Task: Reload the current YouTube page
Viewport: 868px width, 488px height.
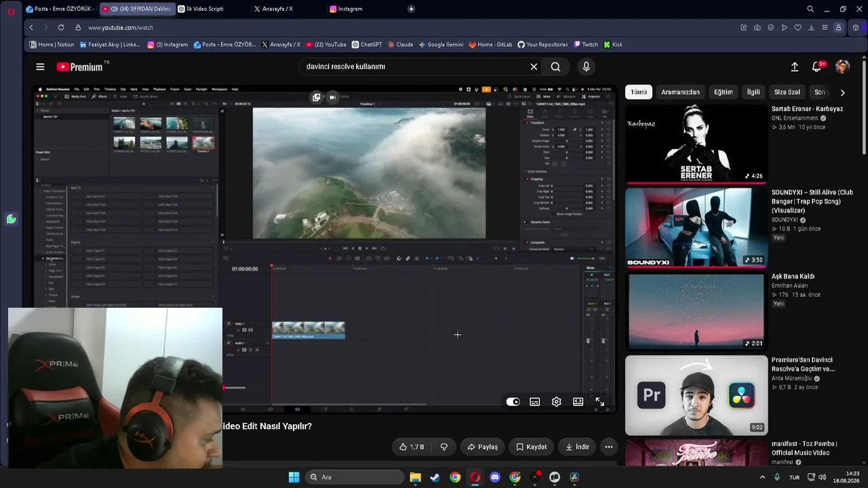Action: coord(61,27)
